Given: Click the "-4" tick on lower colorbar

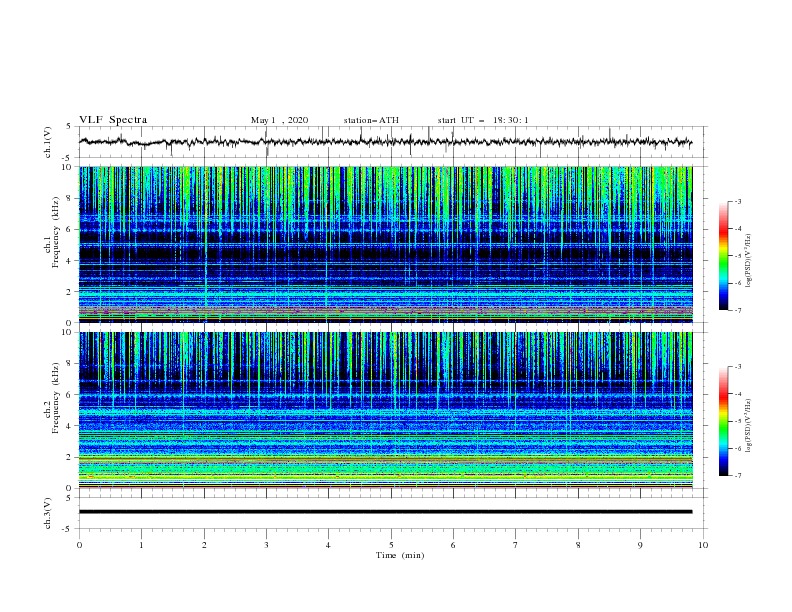Looking at the screenshot, I should pyautogui.click(x=738, y=394).
